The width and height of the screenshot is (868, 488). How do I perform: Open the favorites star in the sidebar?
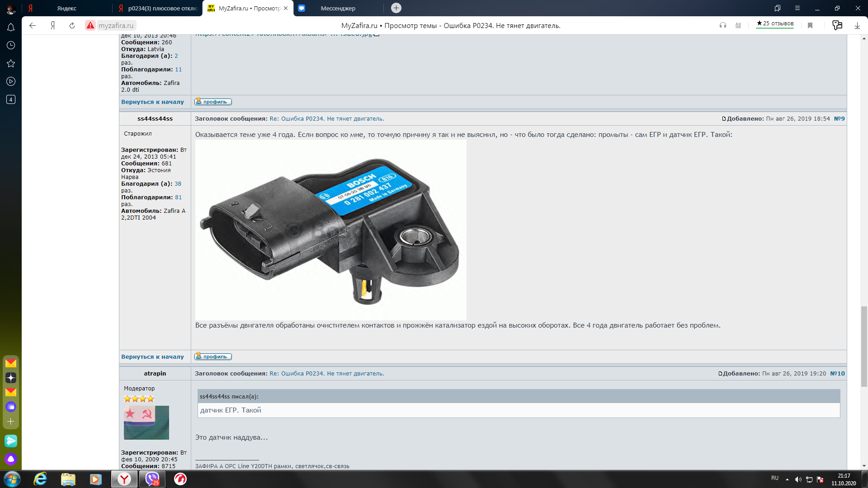pyautogui.click(x=11, y=63)
